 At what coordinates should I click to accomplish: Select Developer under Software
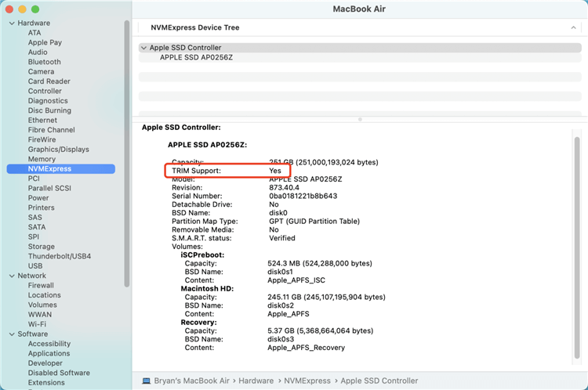pyautogui.click(x=45, y=364)
